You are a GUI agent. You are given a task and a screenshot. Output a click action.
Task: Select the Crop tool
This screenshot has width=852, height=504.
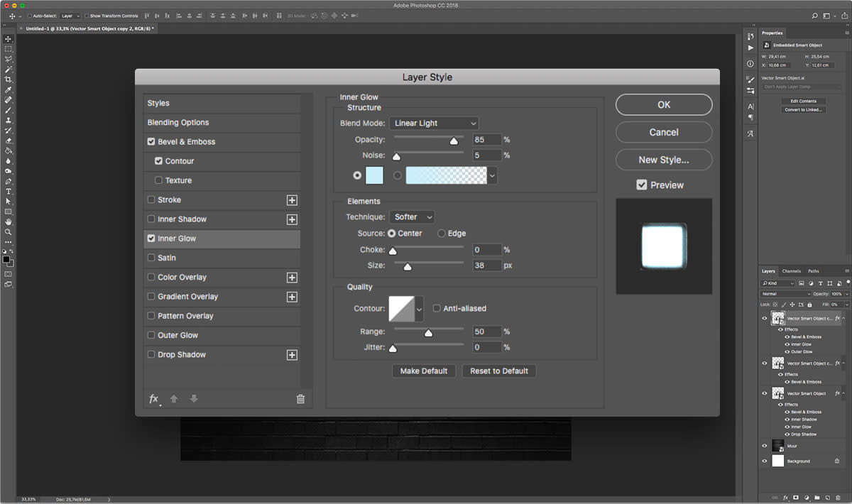click(x=9, y=80)
